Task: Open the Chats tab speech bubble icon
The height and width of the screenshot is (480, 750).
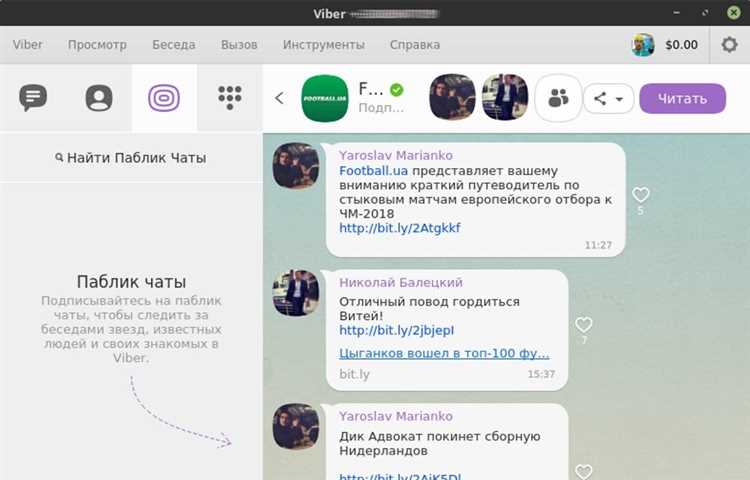Action: pos(33,98)
